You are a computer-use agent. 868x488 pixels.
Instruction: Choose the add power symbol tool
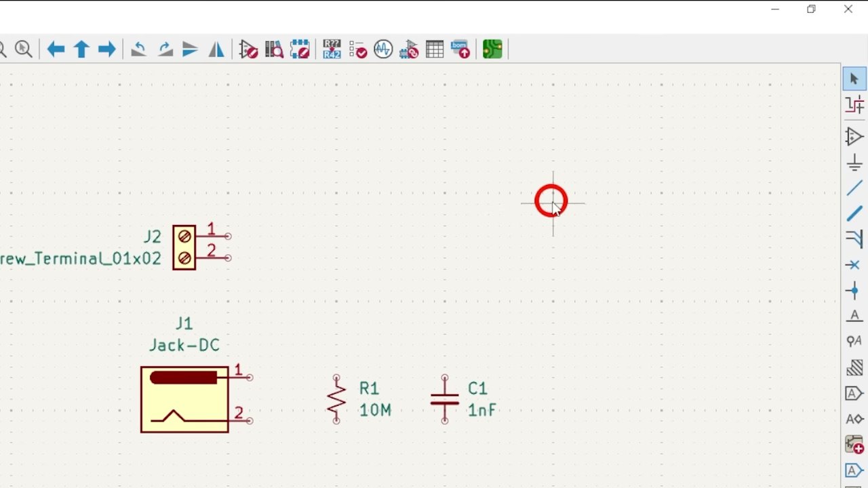tap(854, 163)
